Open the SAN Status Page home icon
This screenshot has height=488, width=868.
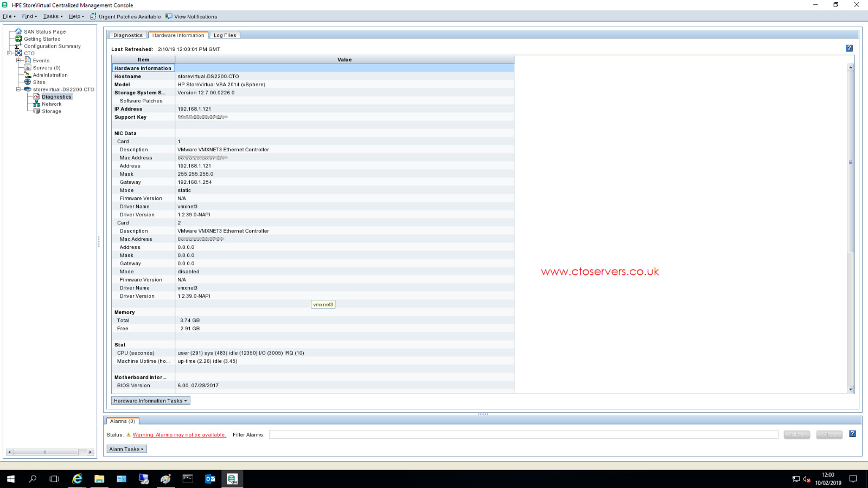point(18,31)
